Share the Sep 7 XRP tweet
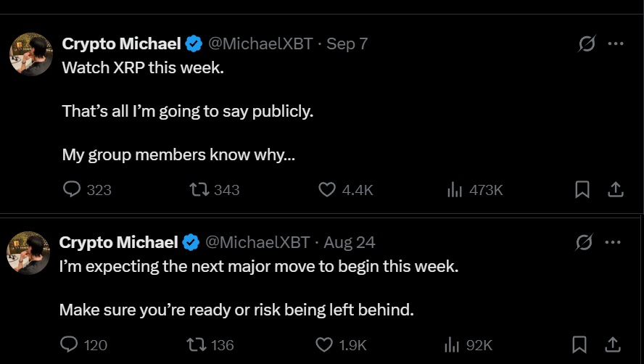The width and height of the screenshot is (644, 364). coord(615,190)
